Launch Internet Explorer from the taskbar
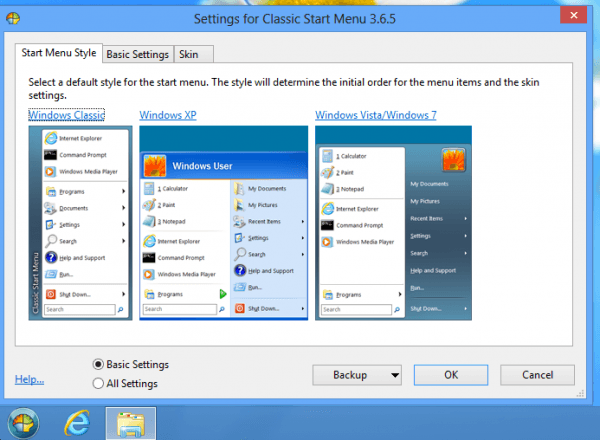 coord(78,423)
